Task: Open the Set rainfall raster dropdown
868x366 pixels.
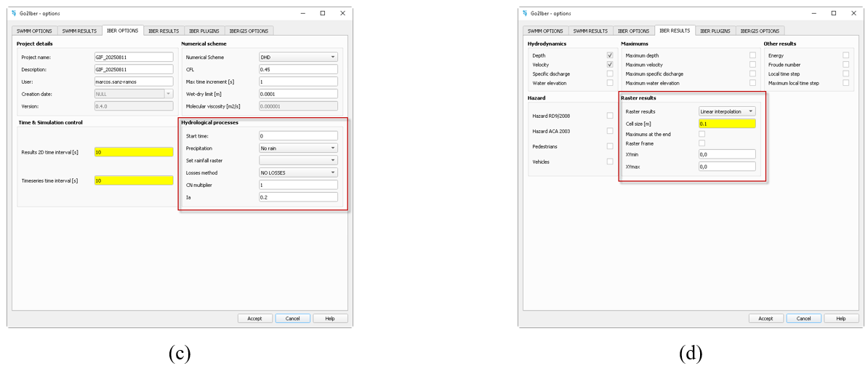Action: pos(298,160)
